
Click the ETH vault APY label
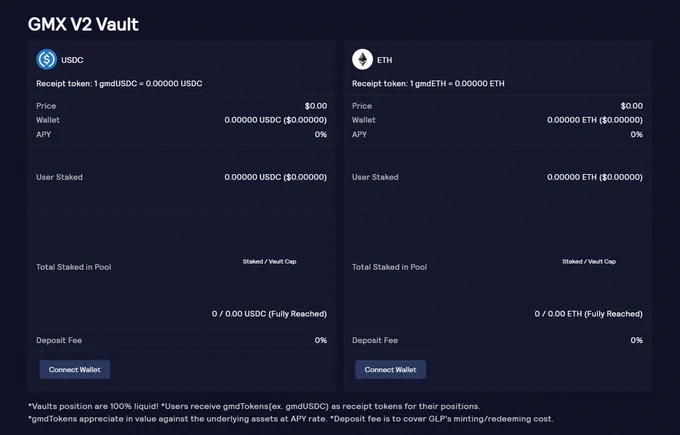pos(359,134)
